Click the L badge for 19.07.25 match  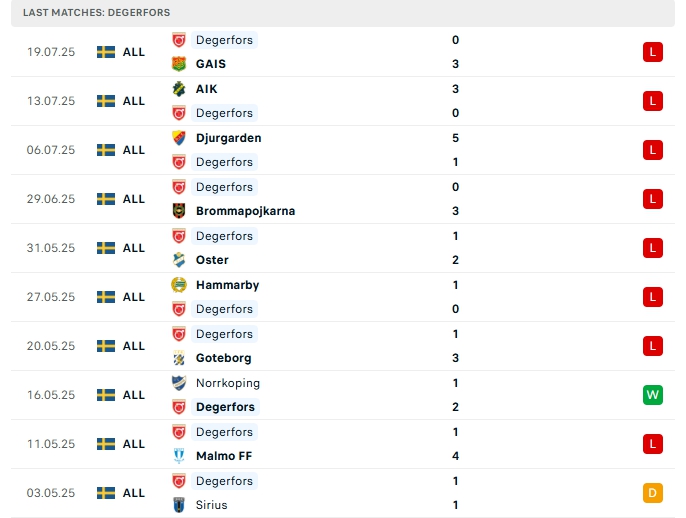[653, 52]
